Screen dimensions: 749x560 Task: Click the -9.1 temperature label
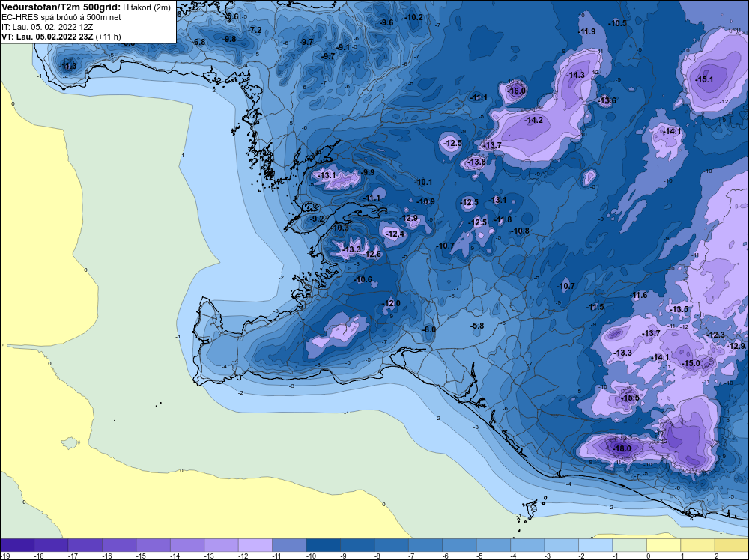343,47
